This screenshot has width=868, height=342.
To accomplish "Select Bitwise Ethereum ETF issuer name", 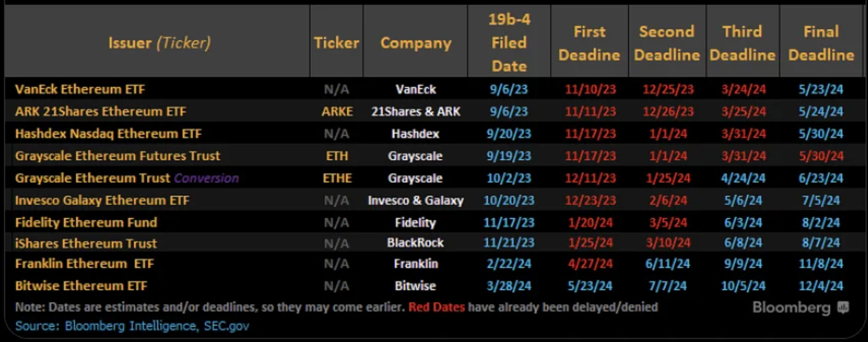I will coord(81,286).
